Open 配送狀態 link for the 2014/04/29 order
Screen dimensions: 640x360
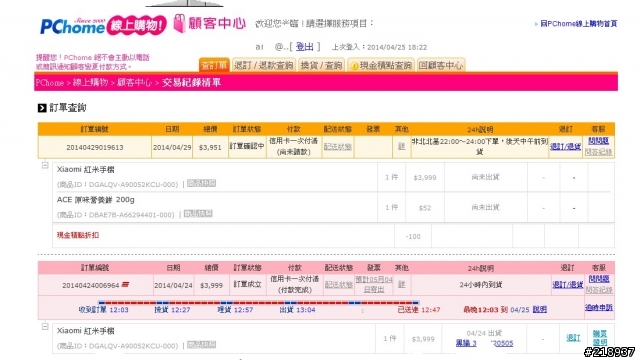point(338,147)
